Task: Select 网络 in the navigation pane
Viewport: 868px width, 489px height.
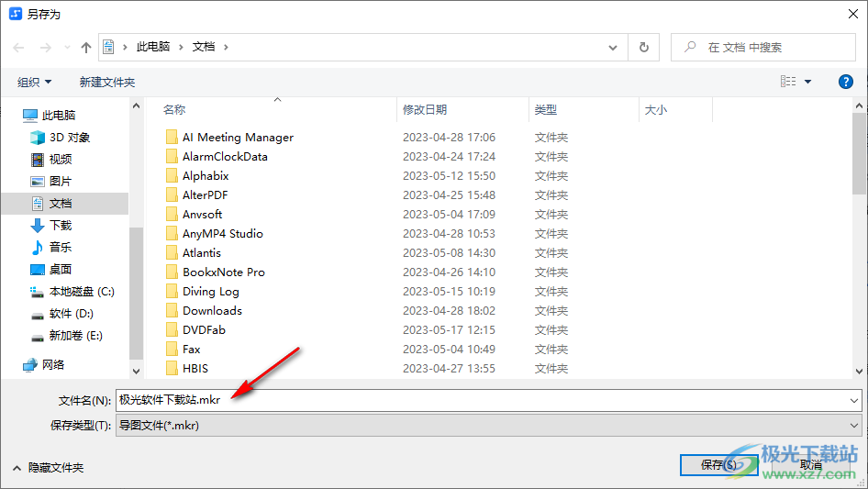Action: point(52,364)
